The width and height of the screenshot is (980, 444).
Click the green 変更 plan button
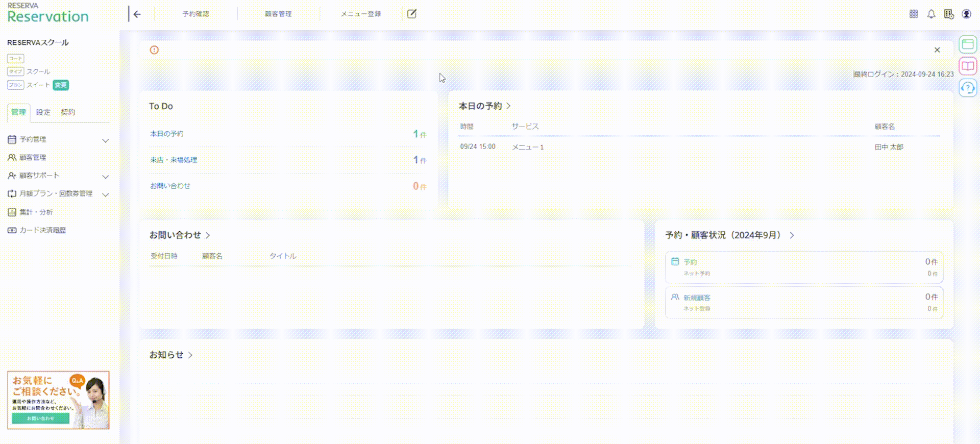click(x=61, y=85)
